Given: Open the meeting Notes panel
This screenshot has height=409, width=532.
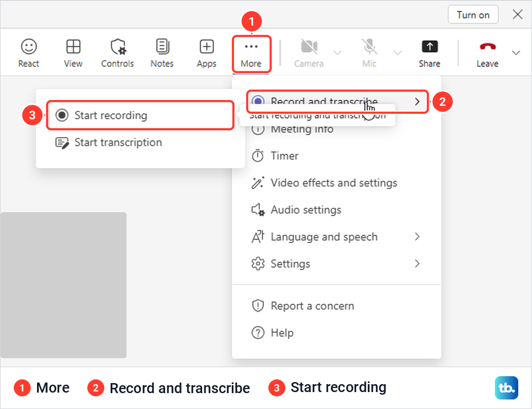Looking at the screenshot, I should pos(162,53).
